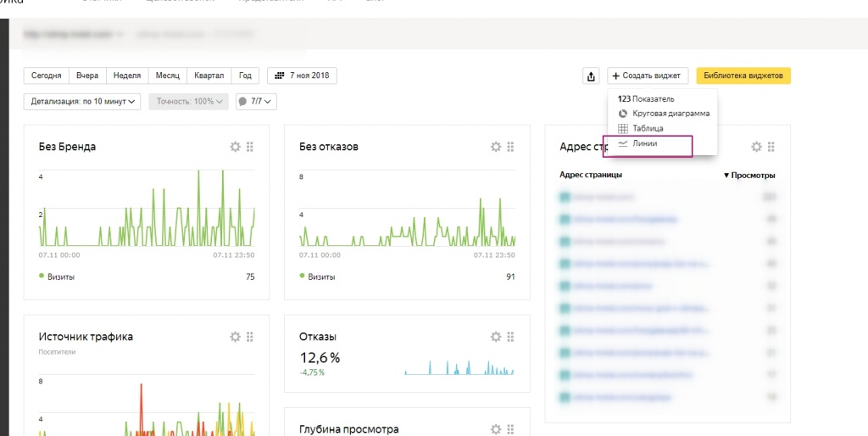868x436 pixels.
Task: Open the Точность: 100% dropdown
Action: coord(188,102)
